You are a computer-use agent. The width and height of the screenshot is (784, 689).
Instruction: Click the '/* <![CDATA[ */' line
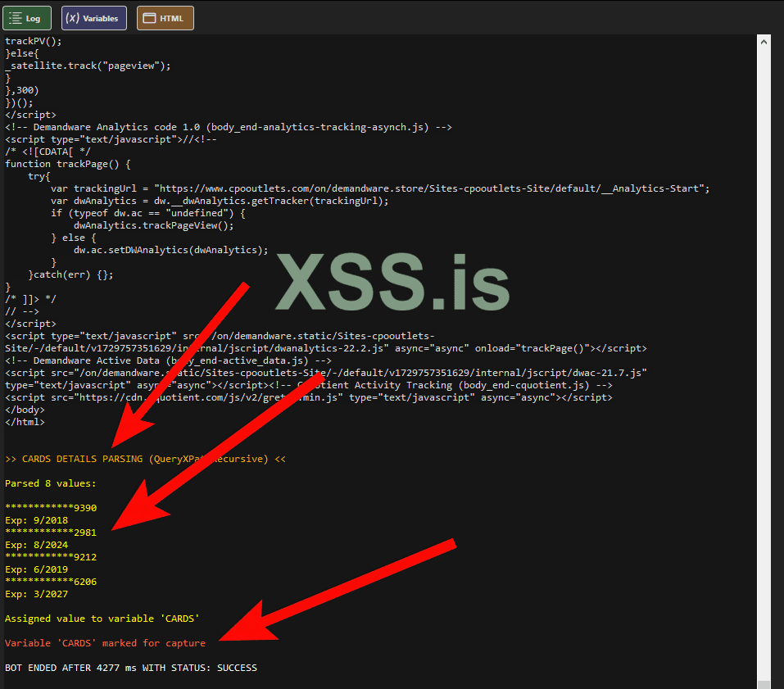coord(48,152)
